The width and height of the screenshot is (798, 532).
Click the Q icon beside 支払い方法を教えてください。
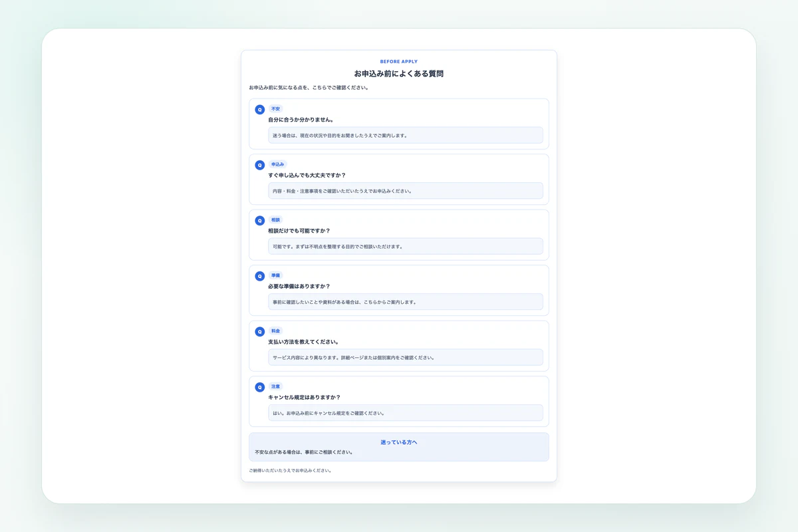coord(260,332)
